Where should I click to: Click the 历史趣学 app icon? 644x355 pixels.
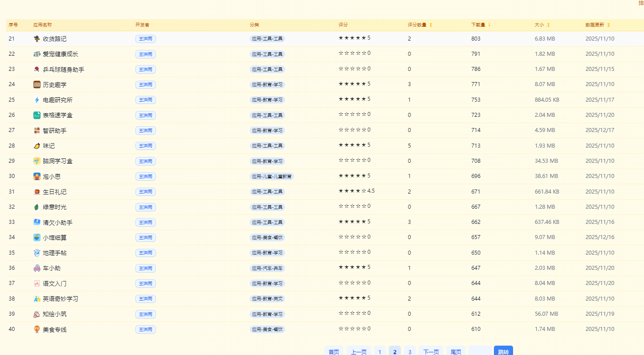[x=37, y=85]
